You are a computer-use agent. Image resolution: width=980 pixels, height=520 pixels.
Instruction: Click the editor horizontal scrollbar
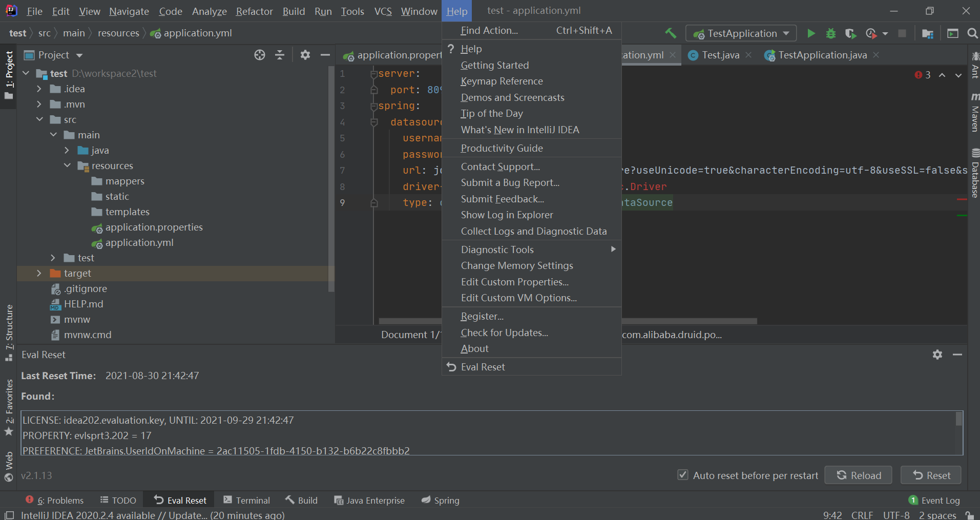[568, 321]
